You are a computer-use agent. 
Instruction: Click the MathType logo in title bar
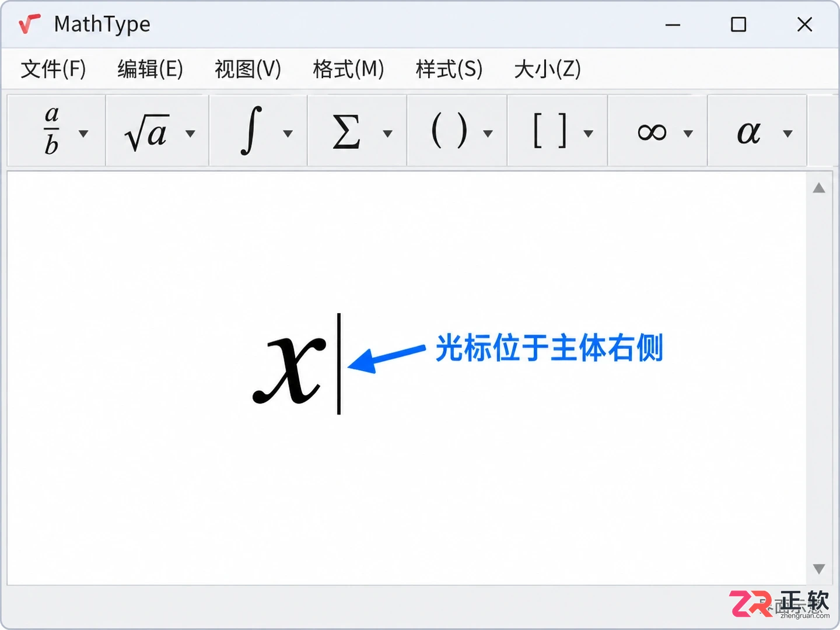point(29,24)
